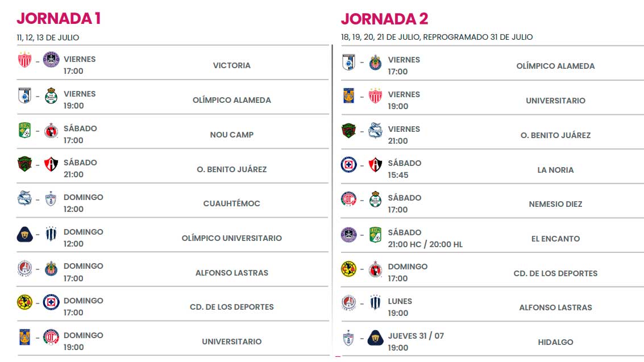
Task: Click the Cruz Azul crest in Jornada 2
Action: [x=348, y=164]
